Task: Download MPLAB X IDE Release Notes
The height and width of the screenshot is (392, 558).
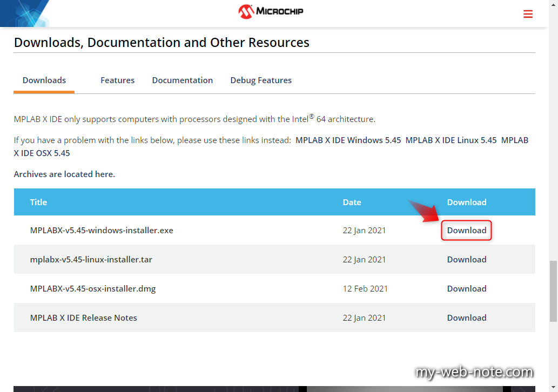Action: (466, 318)
